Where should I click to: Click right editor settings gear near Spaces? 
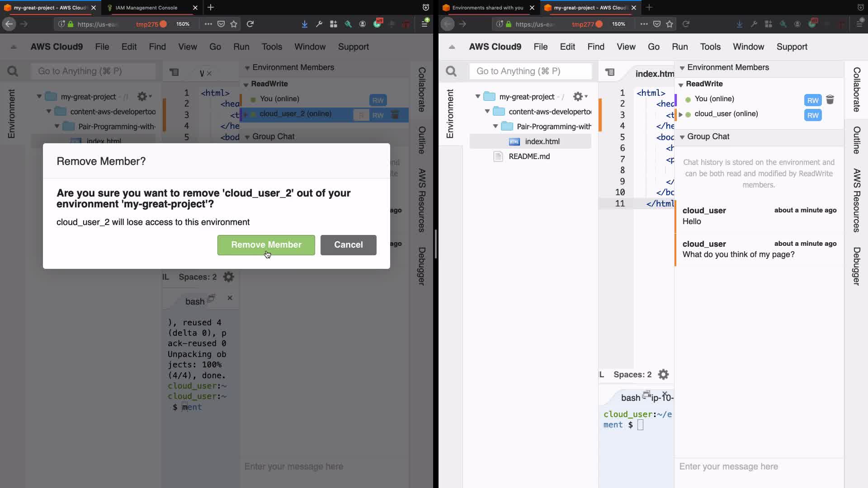click(663, 375)
